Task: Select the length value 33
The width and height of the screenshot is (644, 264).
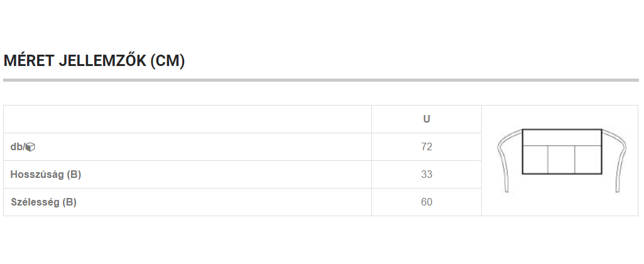Action: pos(427,175)
